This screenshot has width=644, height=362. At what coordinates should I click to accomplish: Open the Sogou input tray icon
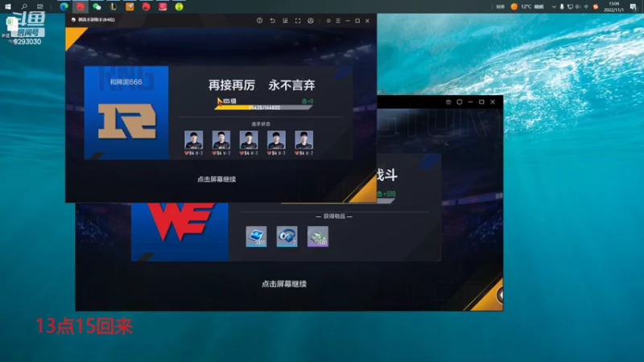click(x=596, y=6)
